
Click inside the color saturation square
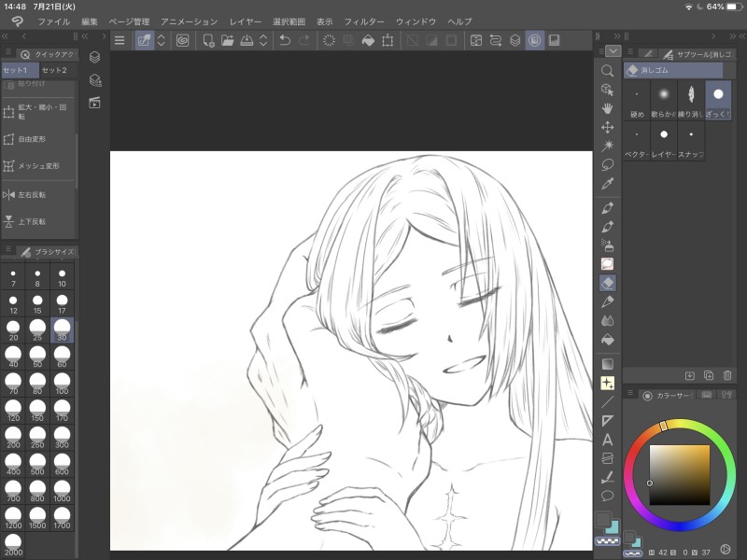pos(680,475)
